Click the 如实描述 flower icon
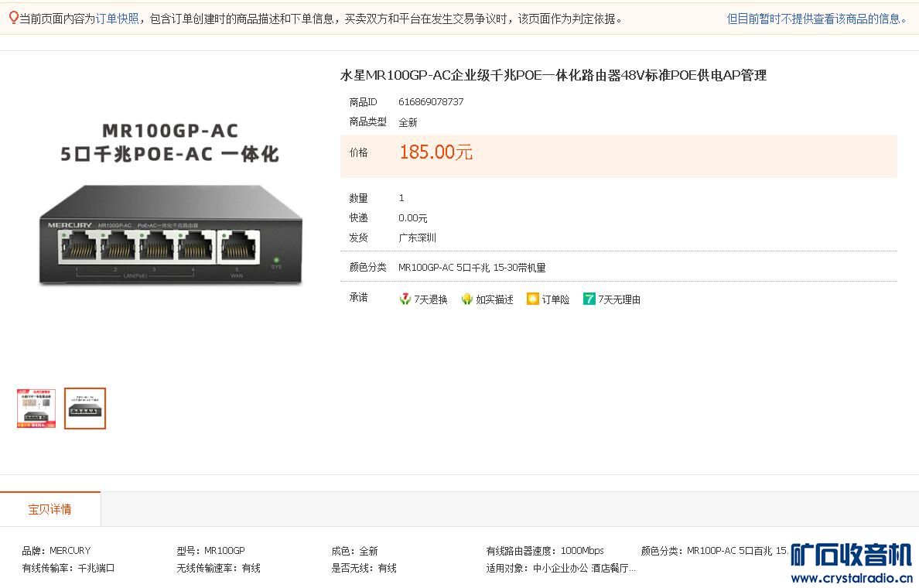The width and height of the screenshot is (919, 588). (466, 299)
